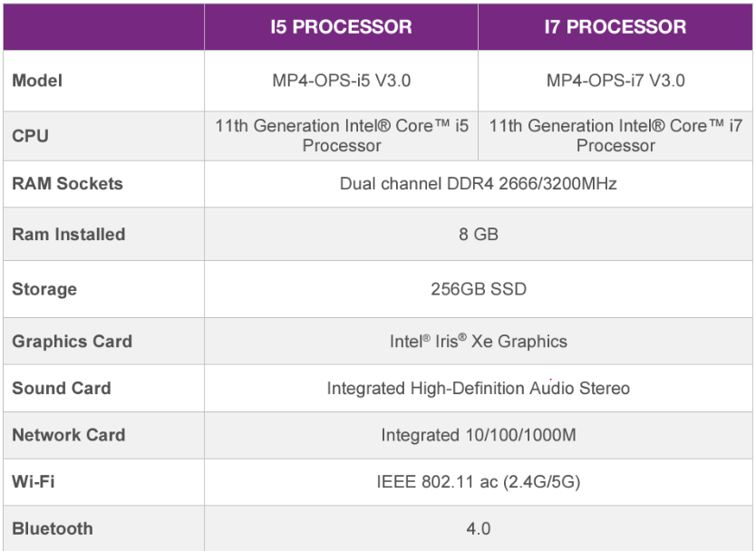Click the 11th Generation Core i7 Processor text
Viewport: 756px width, 551px height.
(617, 136)
